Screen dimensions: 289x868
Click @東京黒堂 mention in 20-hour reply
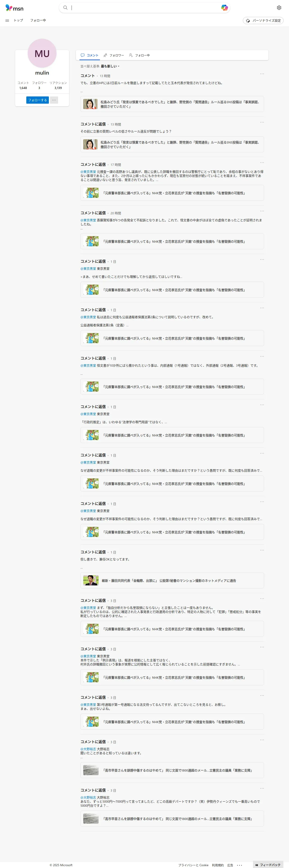[88, 220]
